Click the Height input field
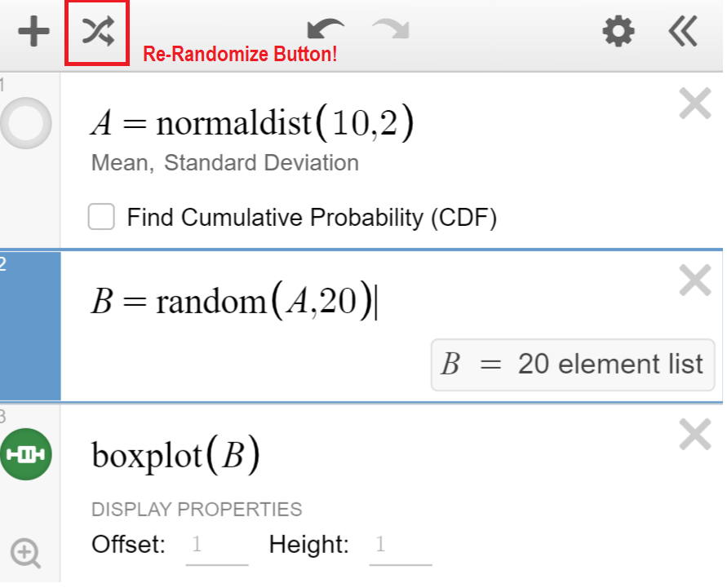Viewport: 727px width, 588px height. (x=401, y=545)
